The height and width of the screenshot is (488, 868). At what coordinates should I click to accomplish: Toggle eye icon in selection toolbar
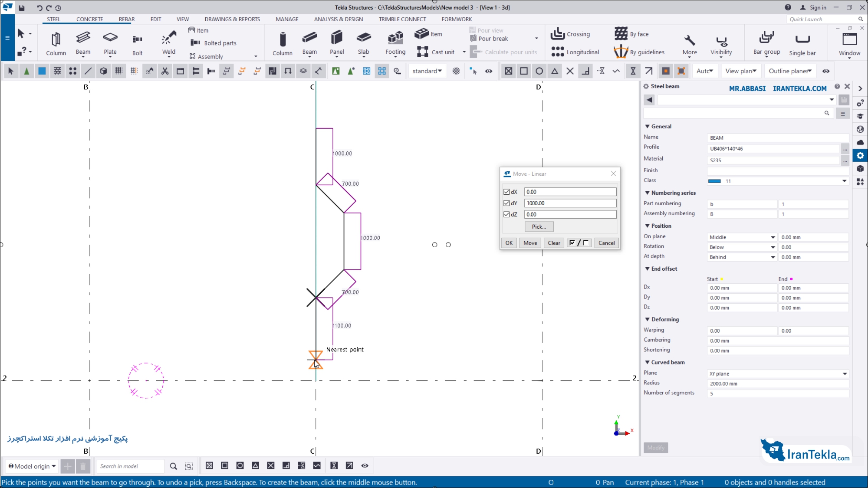coord(489,71)
